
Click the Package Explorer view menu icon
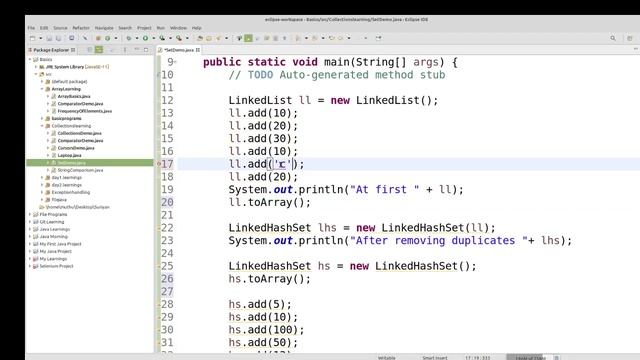pyautogui.click(x=125, y=50)
